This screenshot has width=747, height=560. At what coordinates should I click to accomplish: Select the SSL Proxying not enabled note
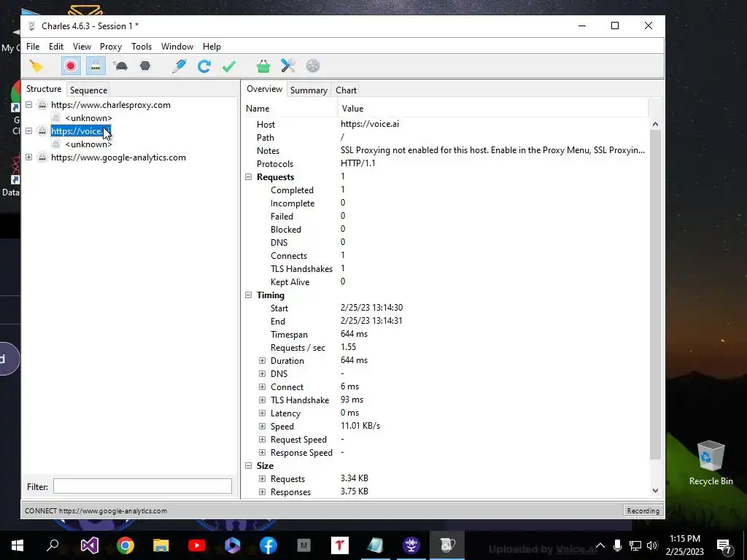[x=492, y=150]
